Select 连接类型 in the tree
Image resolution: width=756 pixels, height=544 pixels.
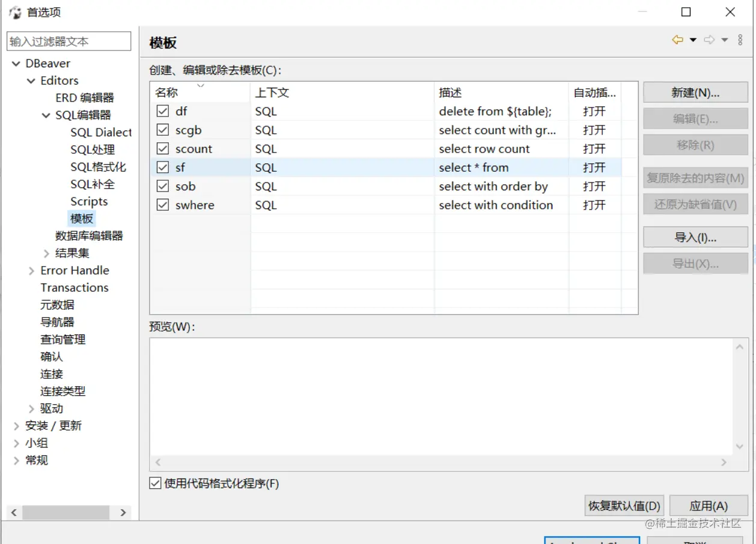click(63, 391)
